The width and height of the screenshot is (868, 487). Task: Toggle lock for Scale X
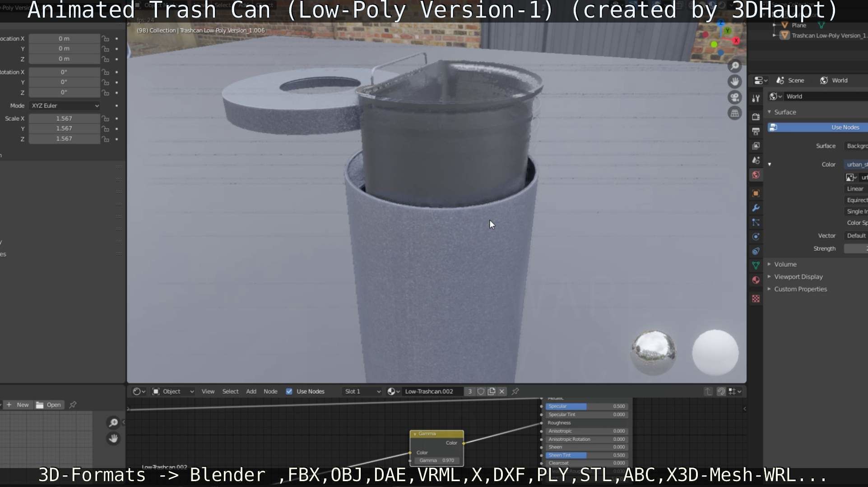105,119
